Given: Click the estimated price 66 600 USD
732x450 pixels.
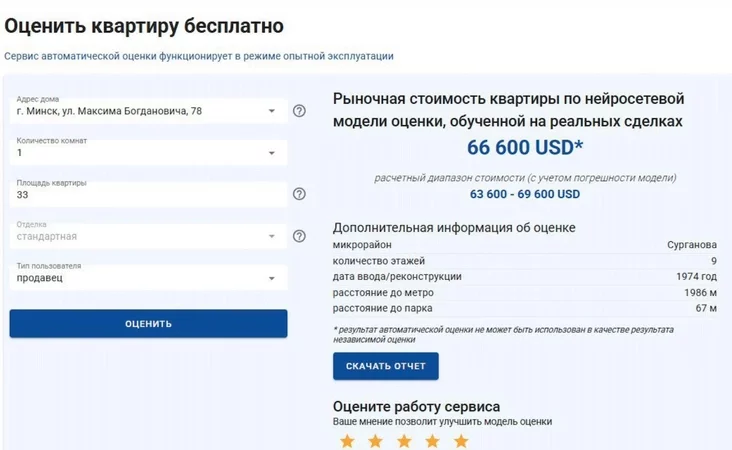Looking at the screenshot, I should pyautogui.click(x=525, y=148).
